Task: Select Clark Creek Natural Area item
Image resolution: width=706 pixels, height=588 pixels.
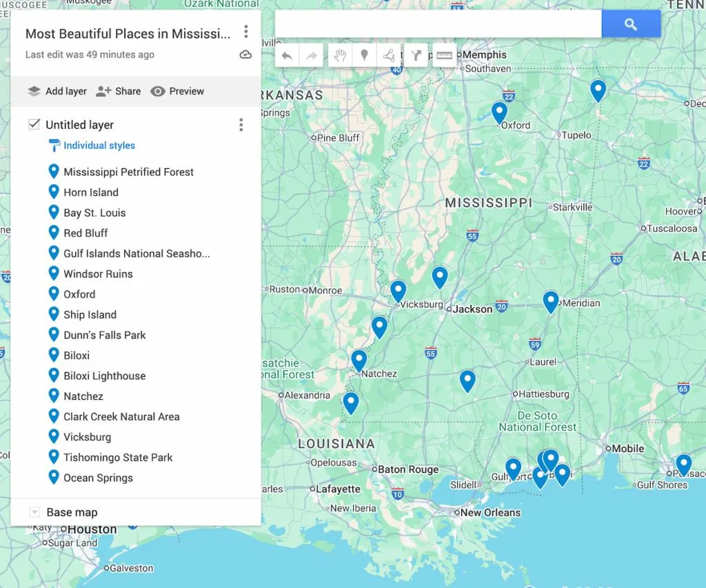Action: (x=121, y=416)
